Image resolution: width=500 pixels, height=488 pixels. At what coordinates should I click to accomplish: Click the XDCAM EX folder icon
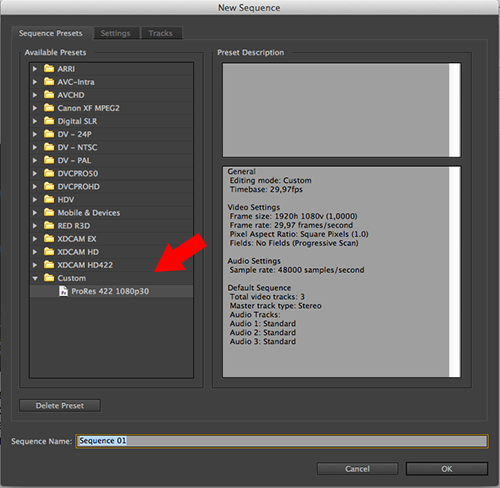tap(49, 239)
